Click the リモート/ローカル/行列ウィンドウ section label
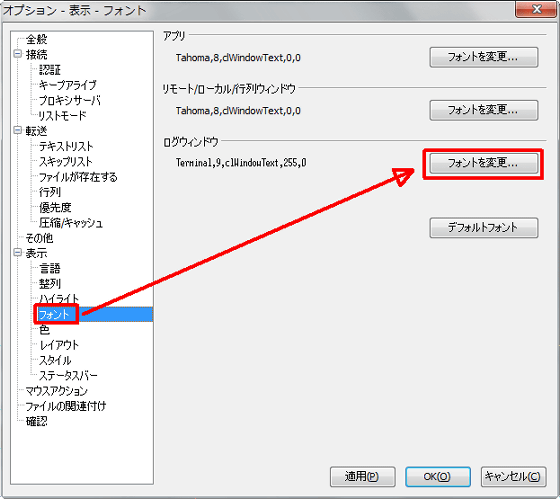Viewport: 560px width, 499px height. [229, 89]
